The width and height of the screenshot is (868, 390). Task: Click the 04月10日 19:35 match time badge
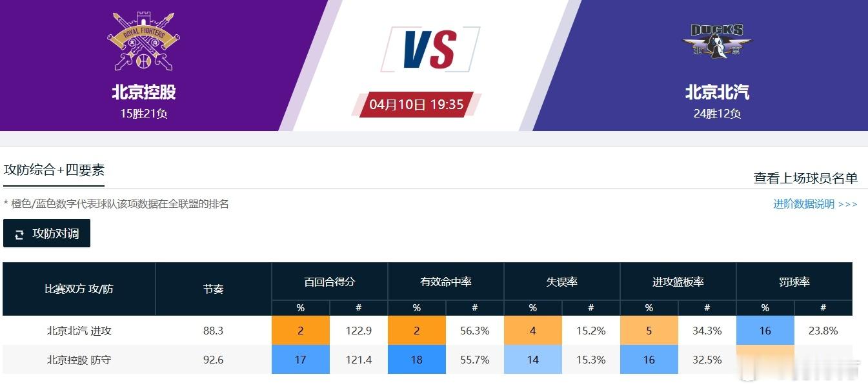tap(416, 104)
